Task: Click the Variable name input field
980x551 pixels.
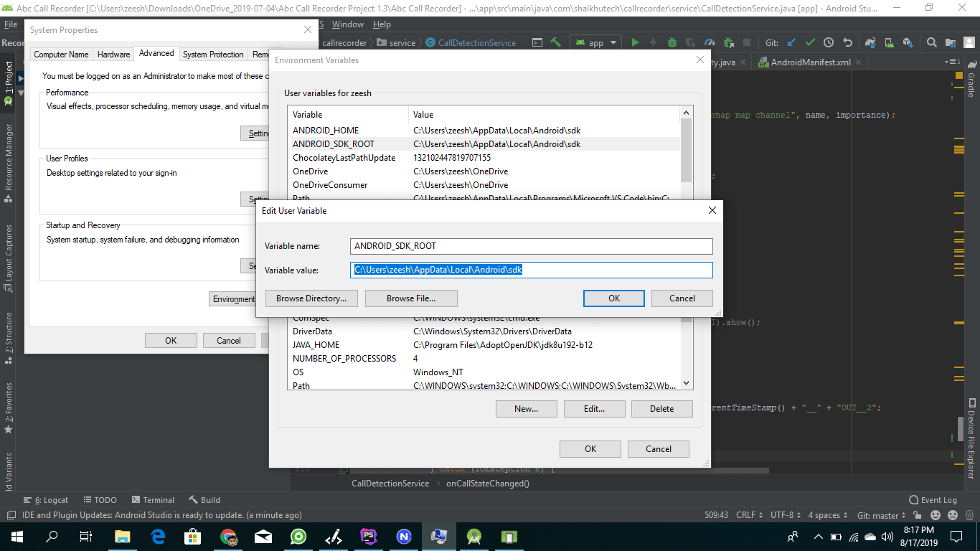Action: tap(532, 246)
